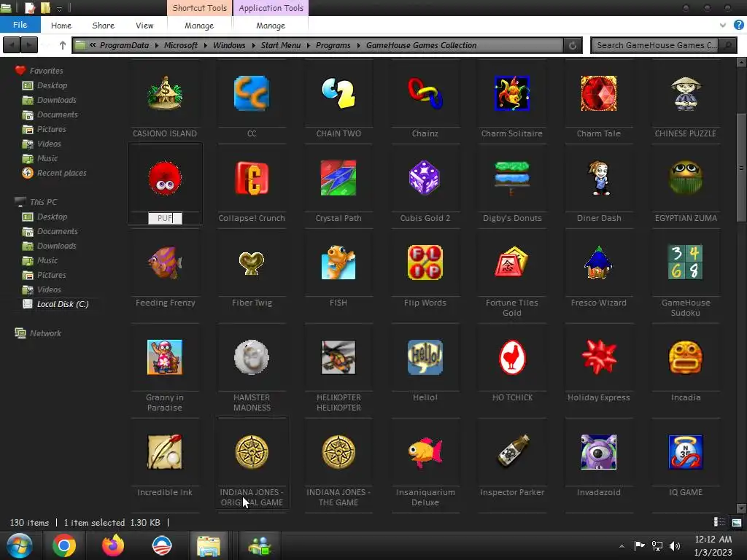
Task: Select the CC game icon
Action: tap(252, 93)
